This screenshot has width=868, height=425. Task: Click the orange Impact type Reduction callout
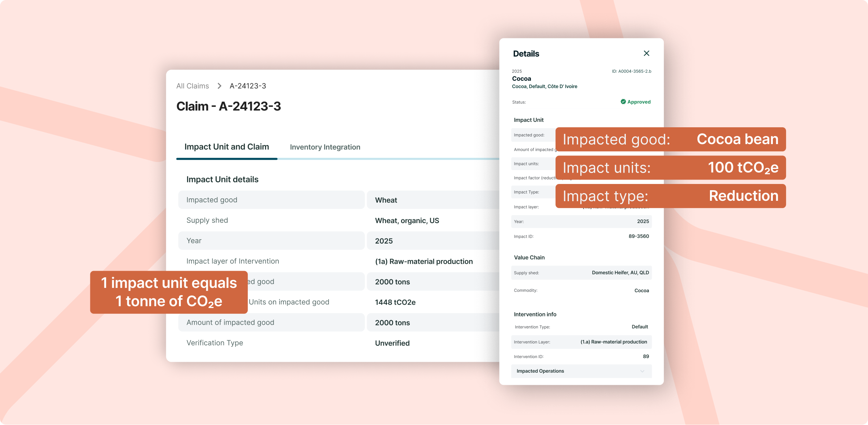[x=670, y=196]
